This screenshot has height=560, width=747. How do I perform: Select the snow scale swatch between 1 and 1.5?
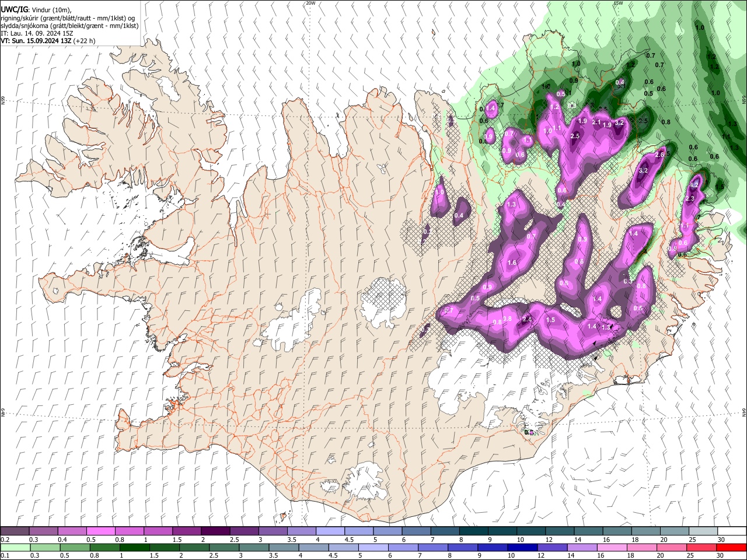click(x=158, y=531)
